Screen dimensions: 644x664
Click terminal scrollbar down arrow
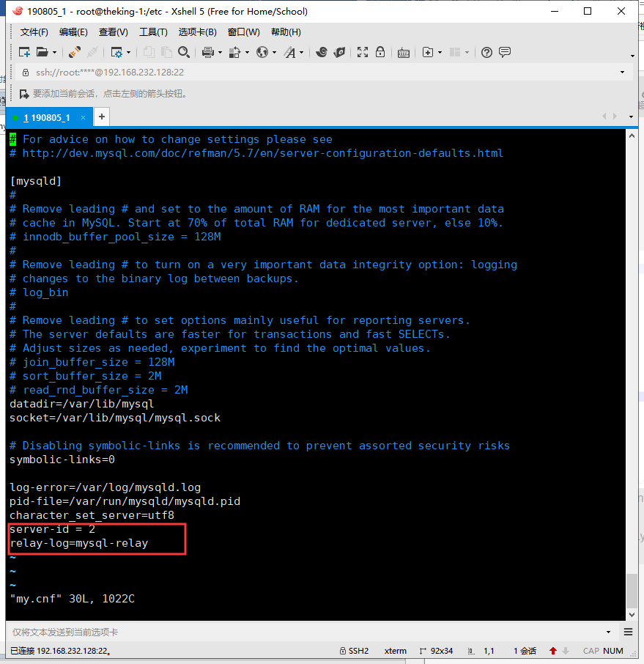[x=632, y=614]
